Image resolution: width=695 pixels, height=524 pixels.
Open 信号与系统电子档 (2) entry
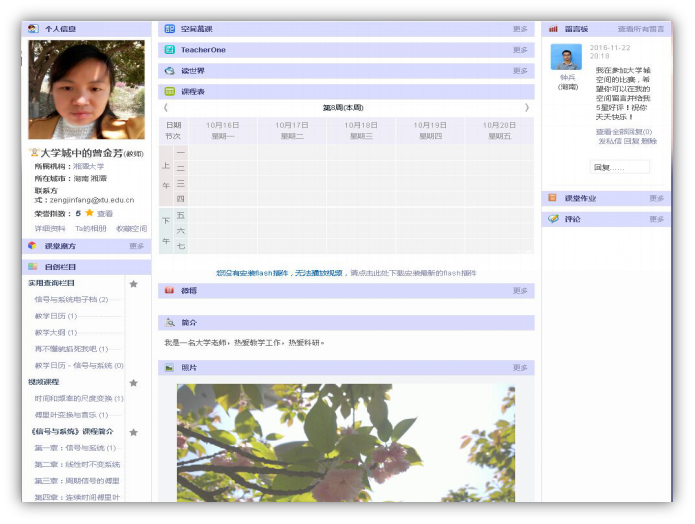tap(71, 299)
